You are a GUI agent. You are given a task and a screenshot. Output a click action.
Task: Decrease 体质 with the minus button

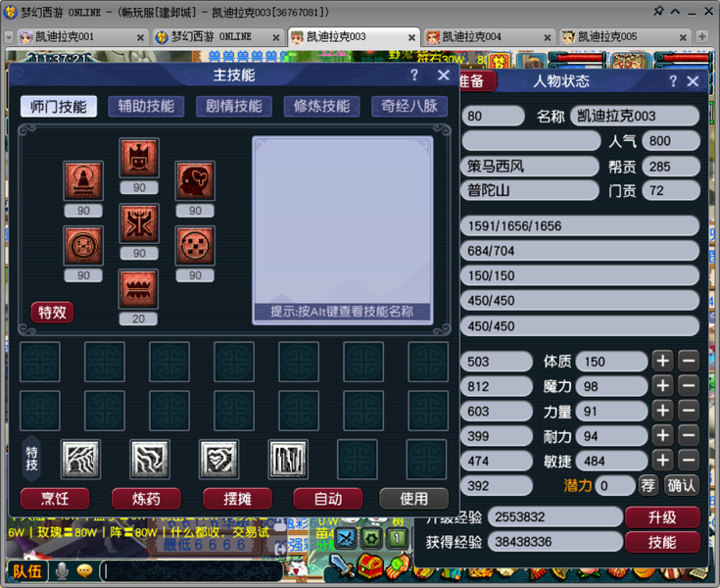tap(689, 361)
